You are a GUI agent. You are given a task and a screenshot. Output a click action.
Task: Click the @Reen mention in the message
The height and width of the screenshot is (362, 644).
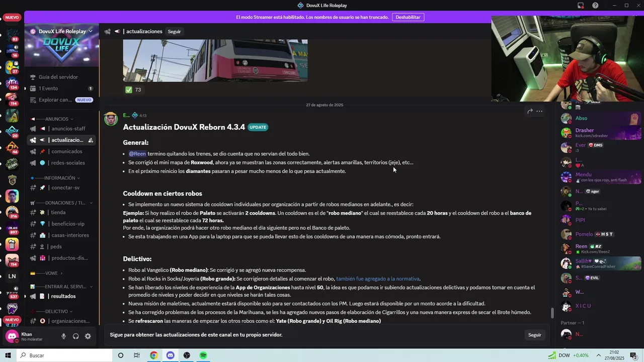point(137,154)
